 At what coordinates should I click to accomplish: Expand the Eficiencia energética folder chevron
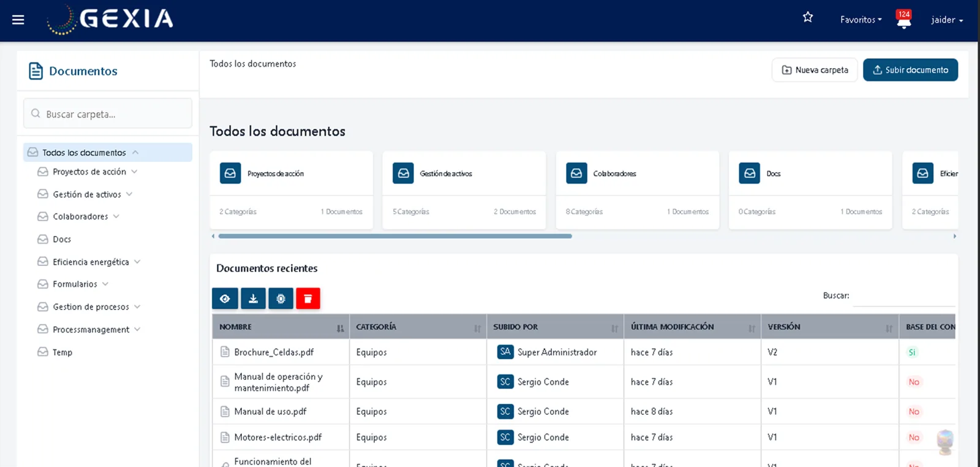tap(137, 262)
